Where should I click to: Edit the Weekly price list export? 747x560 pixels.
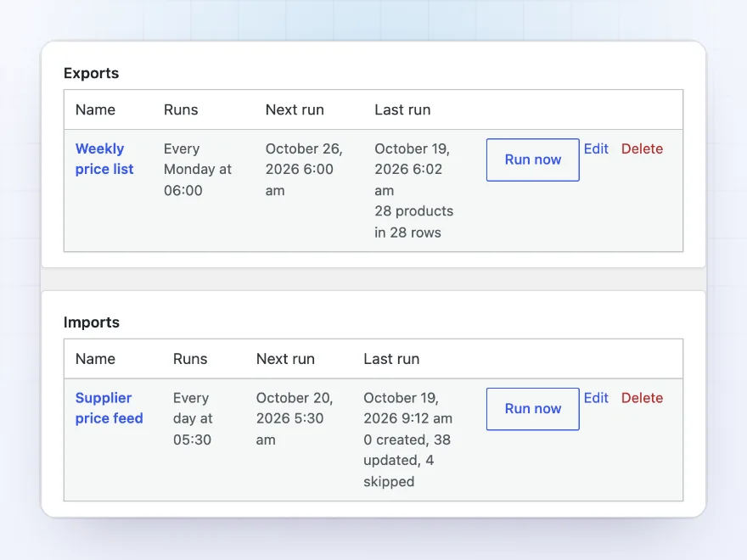(x=596, y=148)
